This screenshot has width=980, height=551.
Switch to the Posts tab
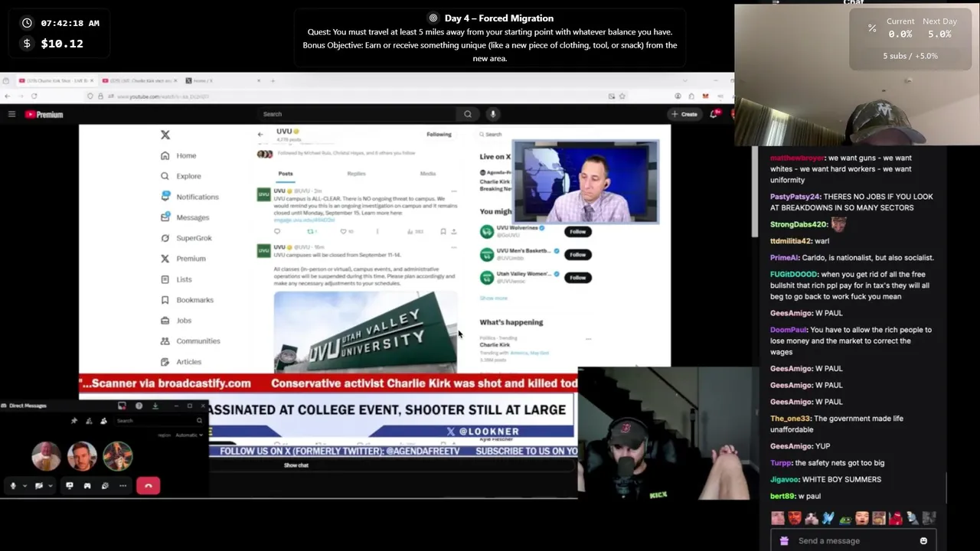[x=286, y=174]
